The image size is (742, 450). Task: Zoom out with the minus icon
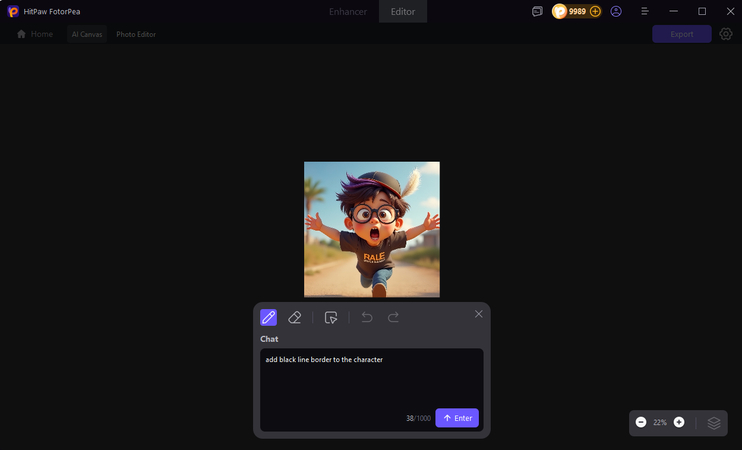coord(641,422)
